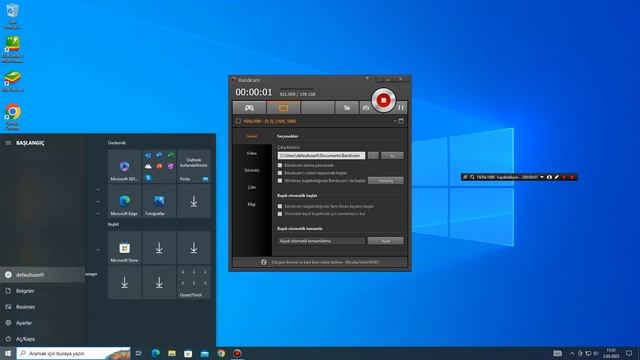Open the Fotoğraflar tile
640x360 pixels.
coord(159,201)
